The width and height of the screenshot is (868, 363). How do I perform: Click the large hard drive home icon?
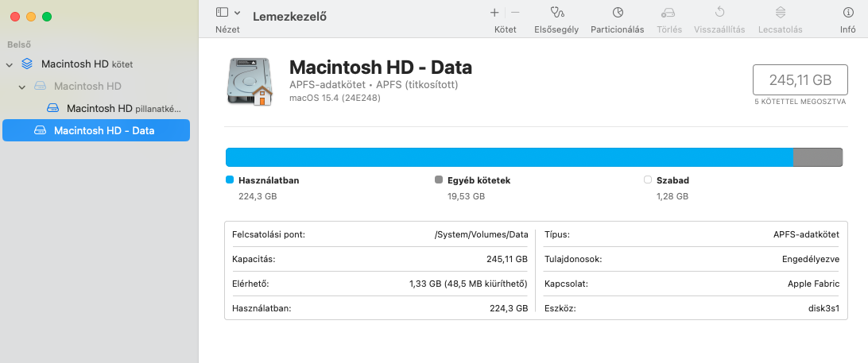click(249, 81)
